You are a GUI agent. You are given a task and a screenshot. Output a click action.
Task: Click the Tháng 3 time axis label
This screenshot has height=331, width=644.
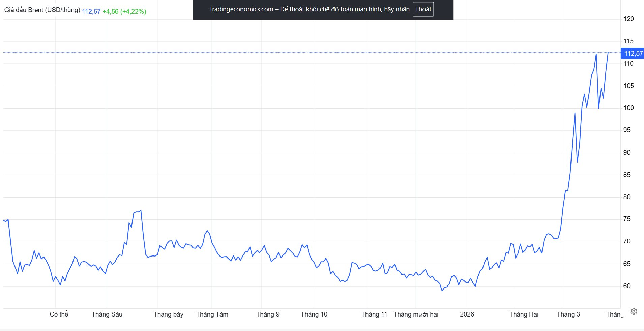coord(568,314)
